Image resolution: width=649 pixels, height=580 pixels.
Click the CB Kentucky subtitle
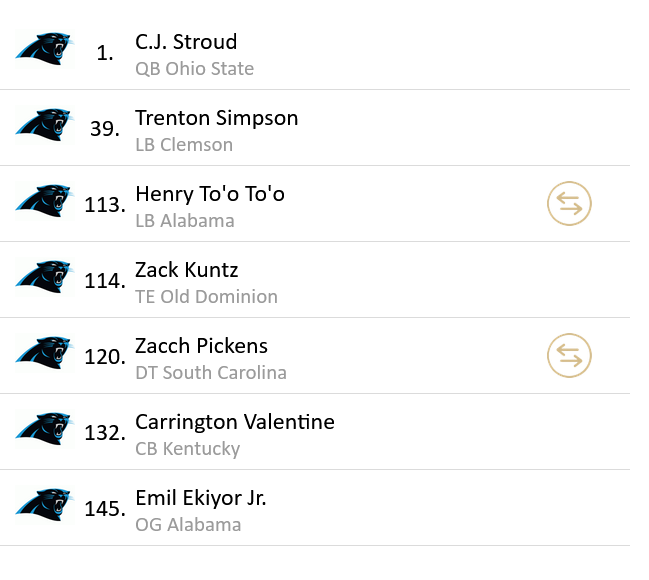click(x=187, y=449)
